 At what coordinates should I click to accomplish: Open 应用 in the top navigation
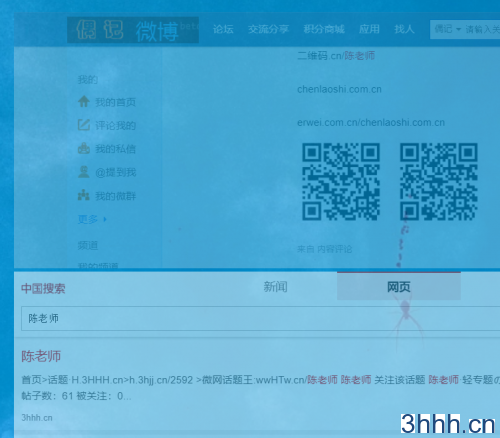click(369, 29)
